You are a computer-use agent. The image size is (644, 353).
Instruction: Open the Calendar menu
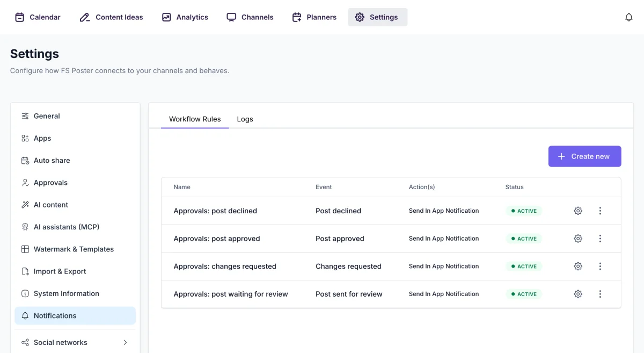tap(38, 17)
